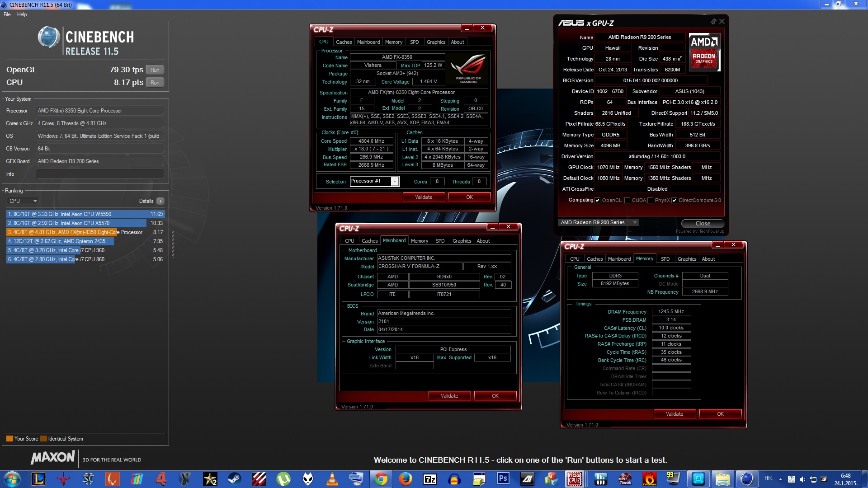Open Steam from the taskbar
The width and height of the screenshot is (868, 488).
234,479
